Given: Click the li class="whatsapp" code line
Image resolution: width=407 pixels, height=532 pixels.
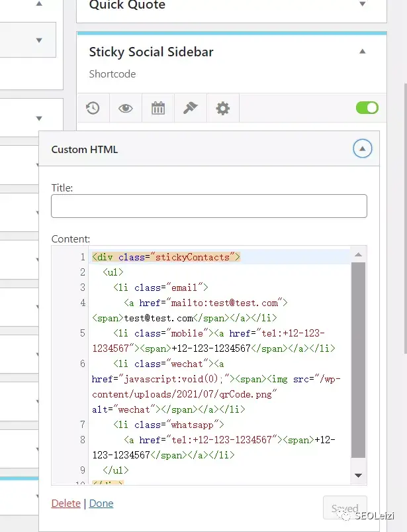Looking at the screenshot, I should tap(169, 425).
